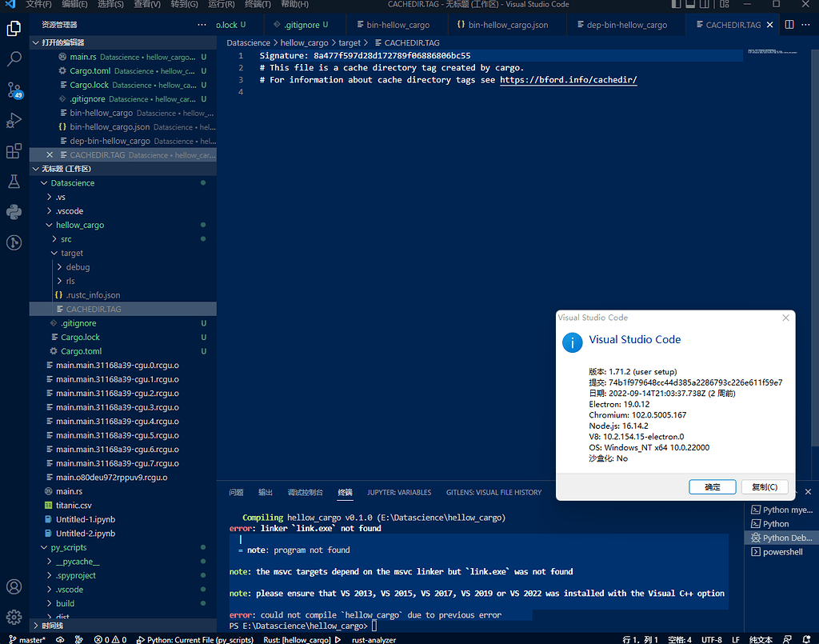
Task: Open the Source Control view showing 49 changes
Action: [x=14, y=88]
